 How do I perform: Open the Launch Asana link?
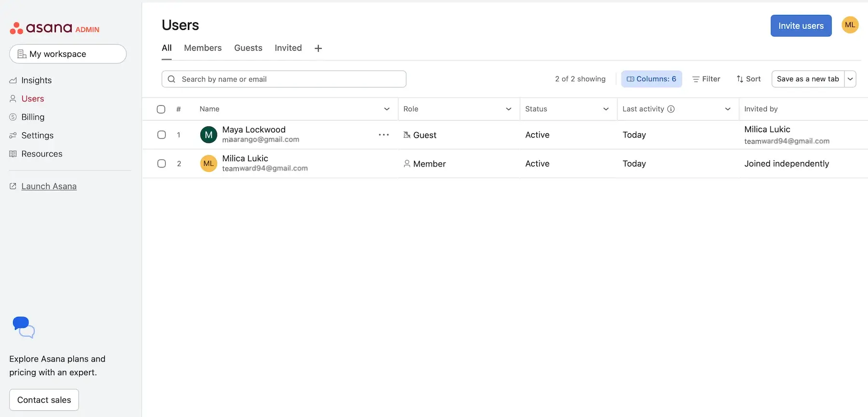(49, 186)
